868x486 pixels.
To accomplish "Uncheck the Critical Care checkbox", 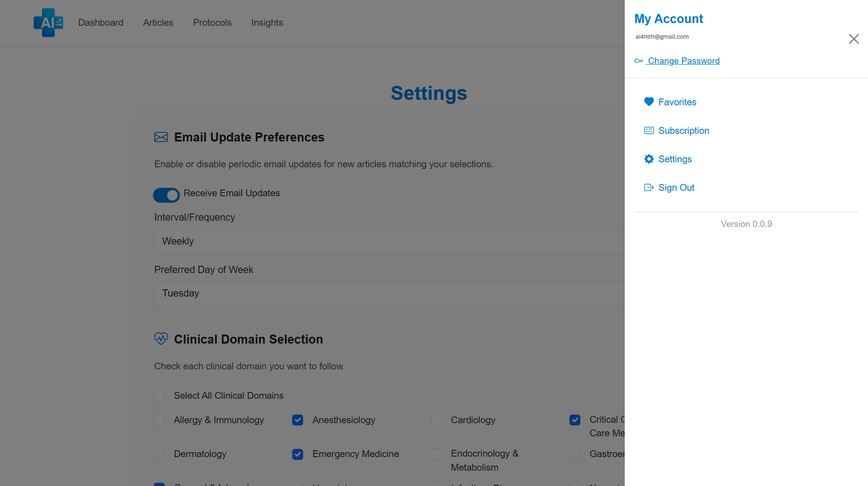I will click(575, 420).
